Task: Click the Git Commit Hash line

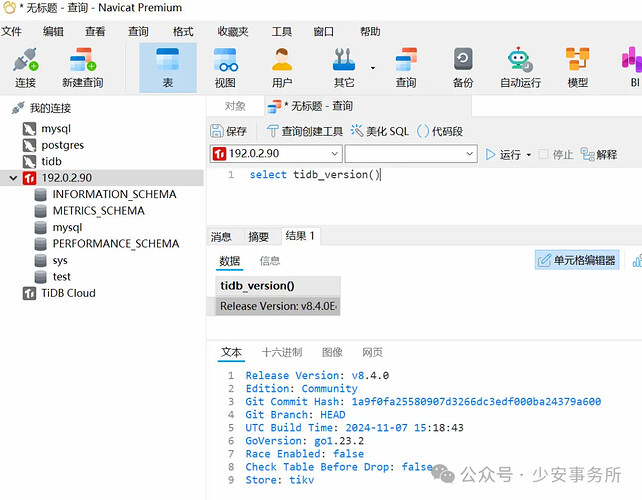Action: (x=423, y=401)
